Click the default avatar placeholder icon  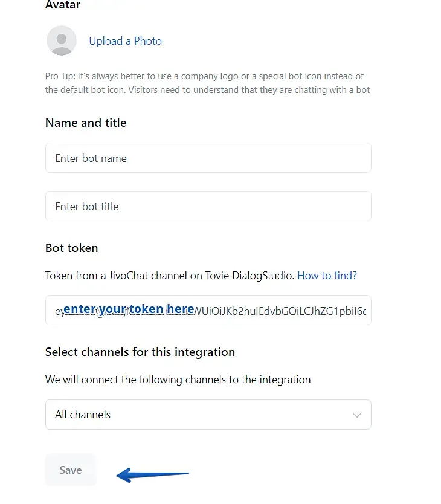point(62,41)
